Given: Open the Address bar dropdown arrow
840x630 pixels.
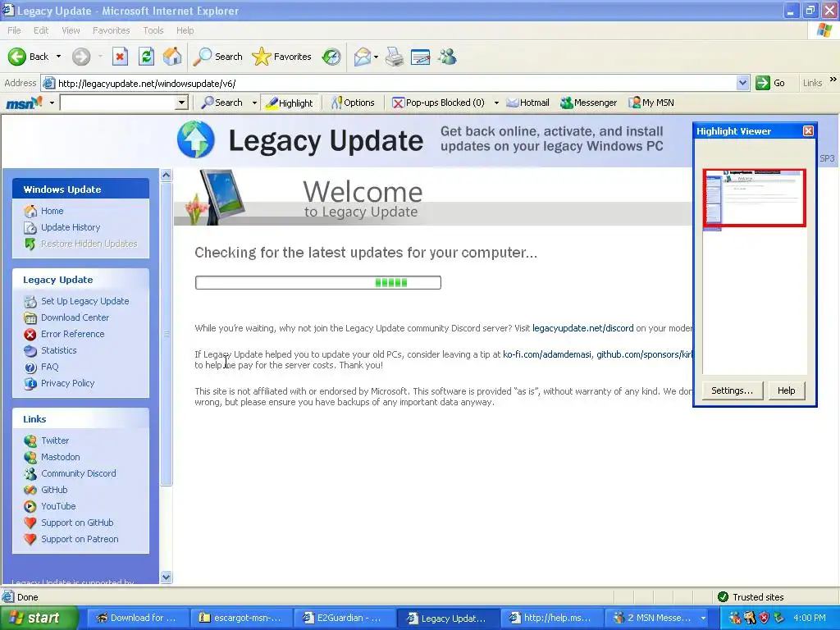Looking at the screenshot, I should point(742,83).
